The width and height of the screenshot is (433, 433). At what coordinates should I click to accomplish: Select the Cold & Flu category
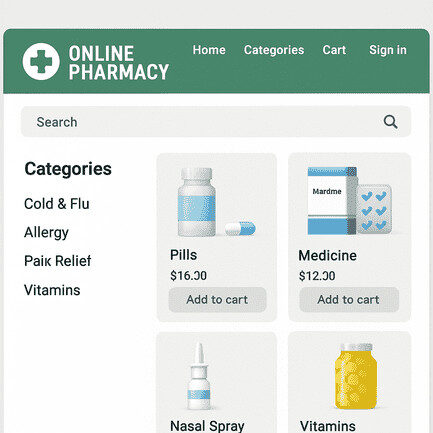point(57,204)
